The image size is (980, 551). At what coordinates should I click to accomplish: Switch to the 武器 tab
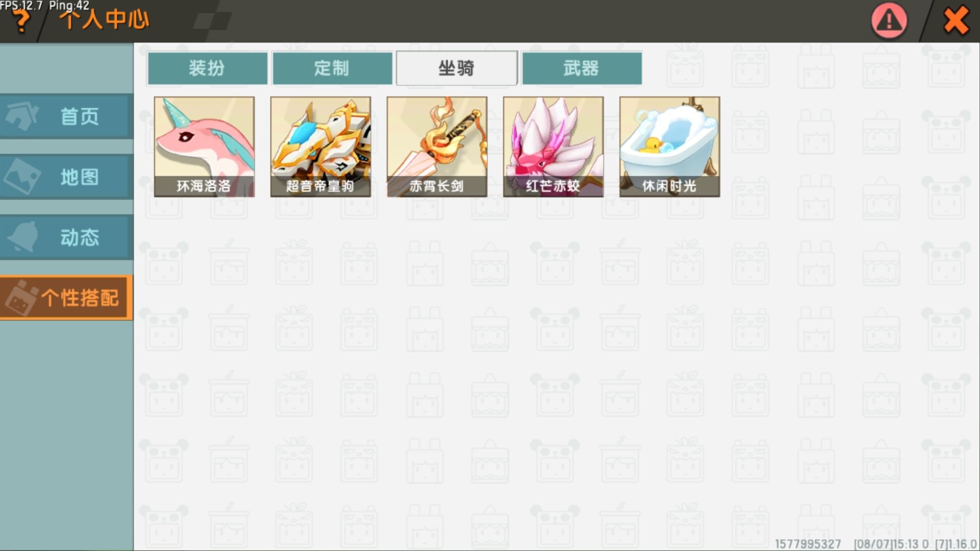tap(582, 68)
